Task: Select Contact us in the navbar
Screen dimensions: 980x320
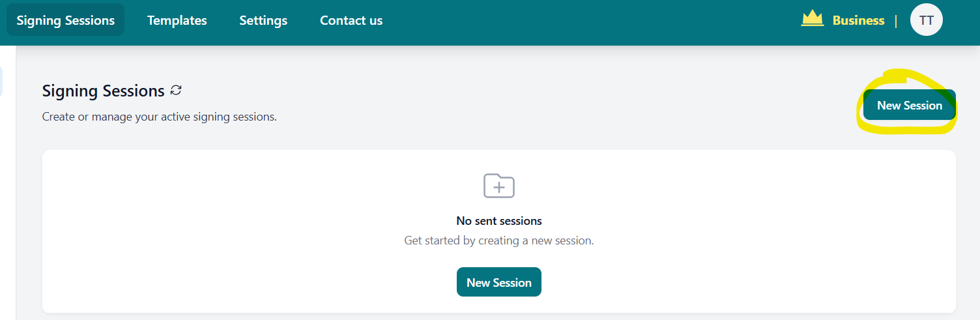Action: pos(351,20)
